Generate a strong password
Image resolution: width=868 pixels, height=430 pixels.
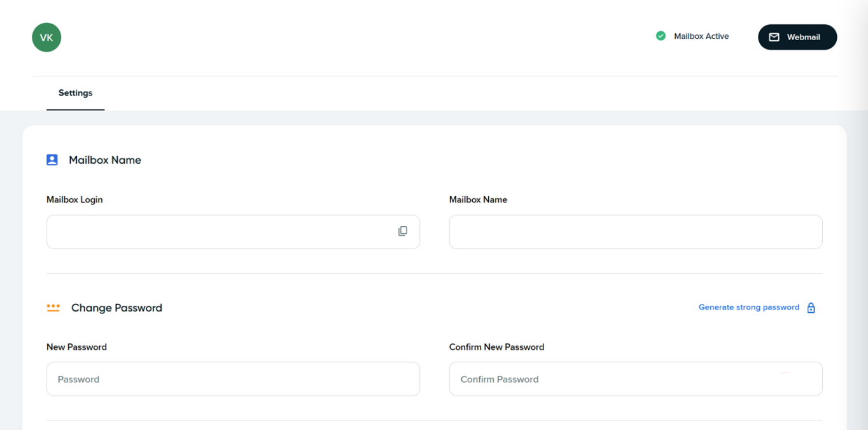749,307
